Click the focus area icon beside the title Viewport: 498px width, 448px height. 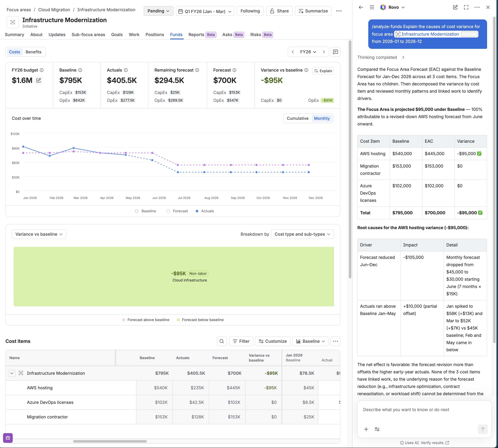point(13,22)
